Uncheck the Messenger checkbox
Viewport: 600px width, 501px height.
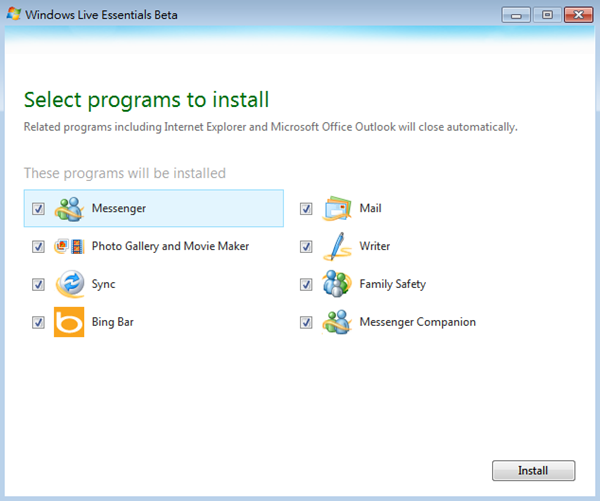(38, 209)
